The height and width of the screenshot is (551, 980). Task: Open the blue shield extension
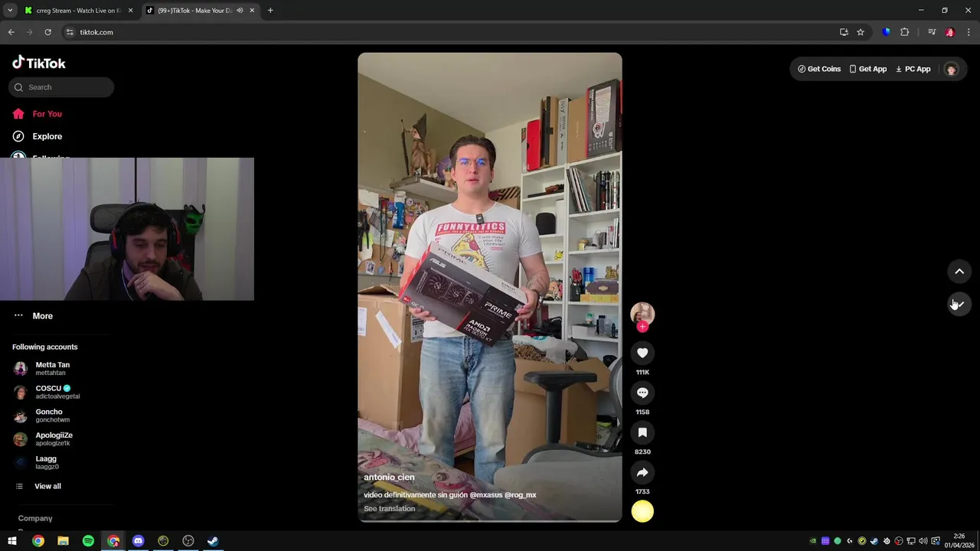[x=886, y=32]
